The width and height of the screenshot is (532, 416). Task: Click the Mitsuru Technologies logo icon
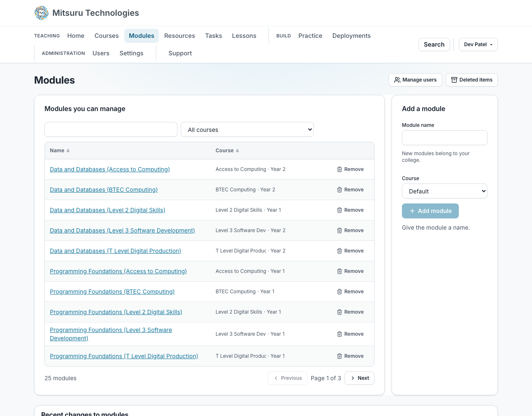tap(42, 13)
